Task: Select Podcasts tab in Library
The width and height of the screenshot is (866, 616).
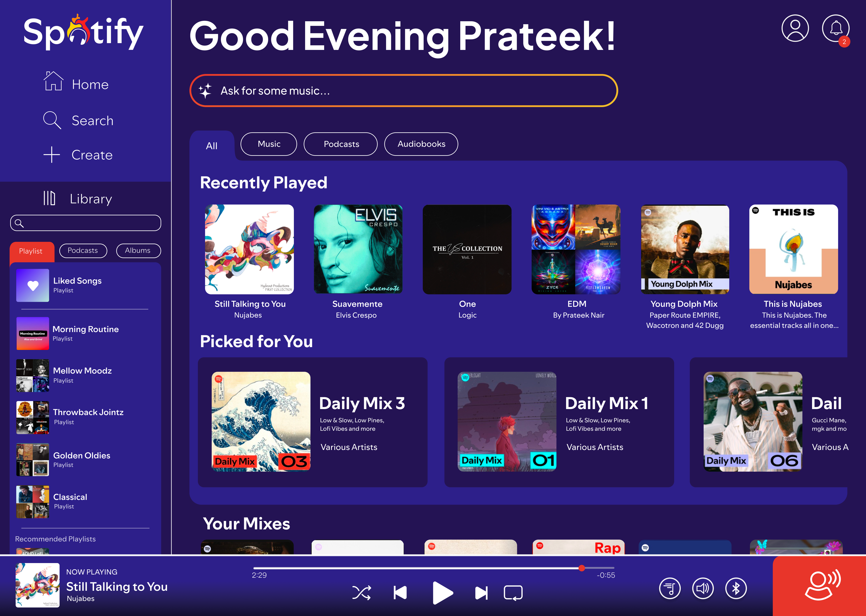Action: tap(83, 251)
